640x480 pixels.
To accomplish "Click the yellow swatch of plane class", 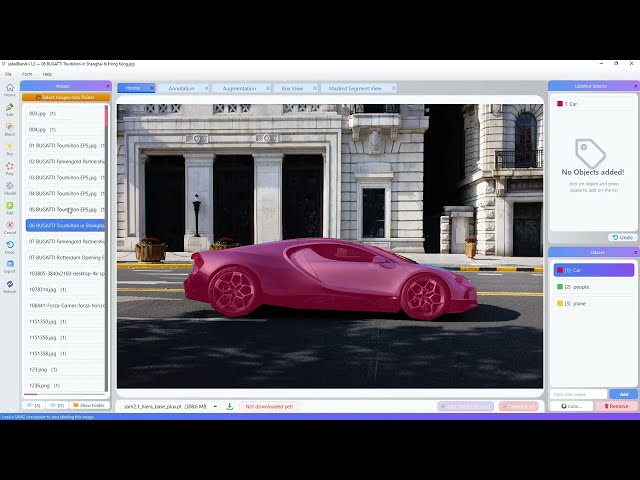I will [x=560, y=303].
